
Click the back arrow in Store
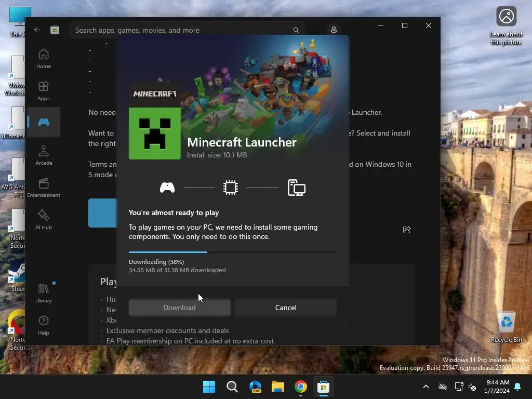point(37,30)
